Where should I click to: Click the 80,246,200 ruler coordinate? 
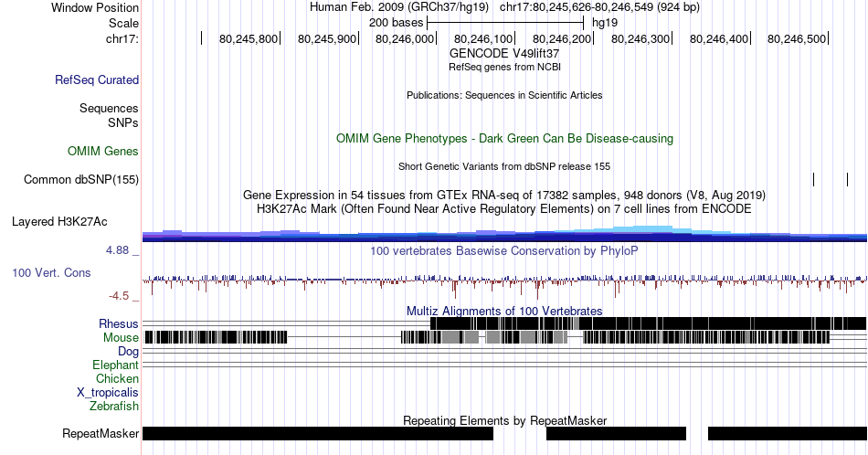562,38
